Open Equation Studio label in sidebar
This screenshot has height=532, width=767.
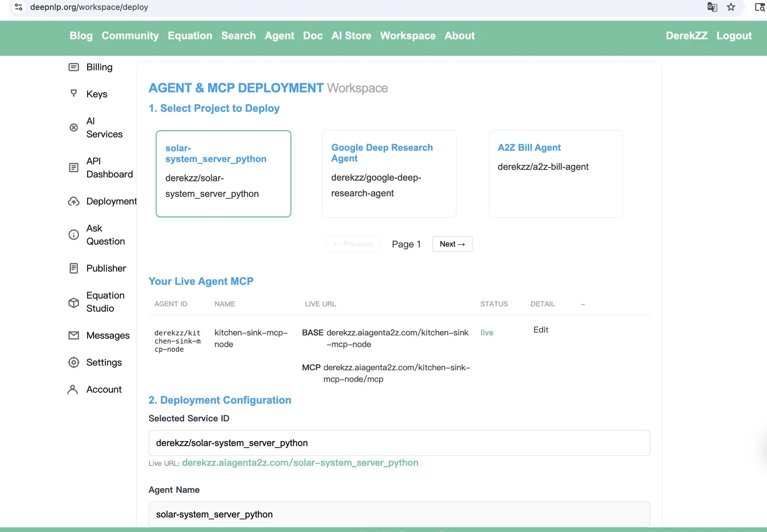[105, 302]
